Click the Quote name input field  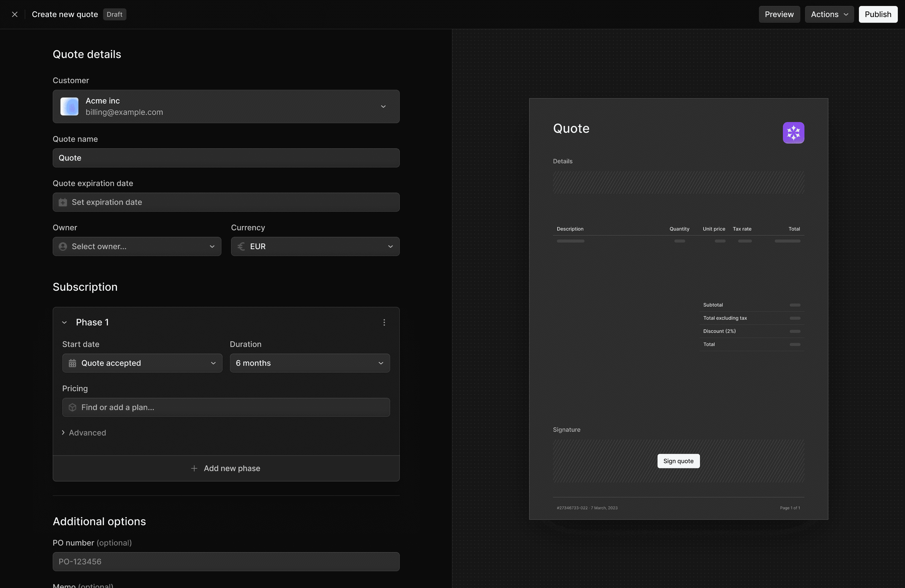tap(226, 158)
